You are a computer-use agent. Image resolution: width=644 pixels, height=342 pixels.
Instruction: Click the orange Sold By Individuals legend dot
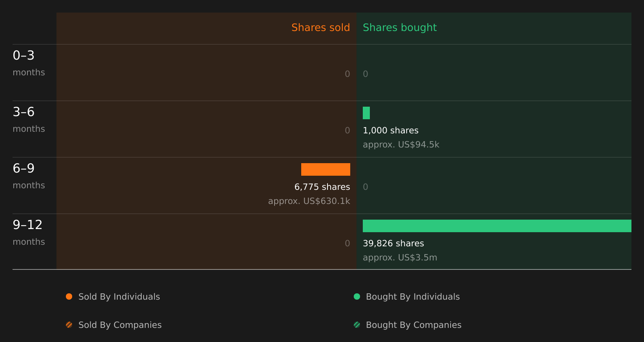tap(69, 297)
